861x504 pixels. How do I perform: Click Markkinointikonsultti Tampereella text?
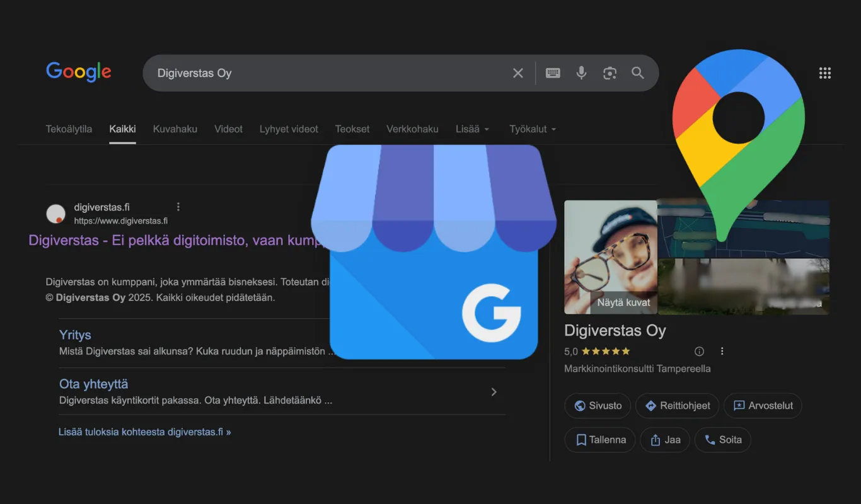point(637,369)
